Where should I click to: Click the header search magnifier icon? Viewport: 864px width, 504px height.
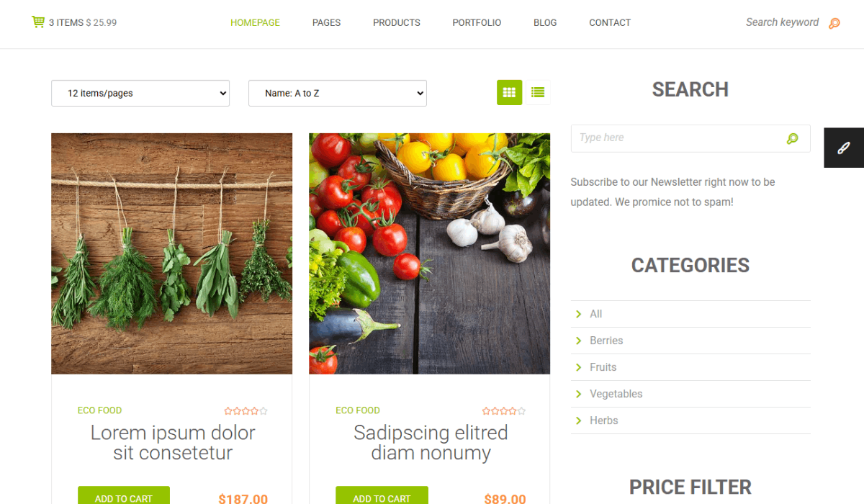[x=834, y=23]
